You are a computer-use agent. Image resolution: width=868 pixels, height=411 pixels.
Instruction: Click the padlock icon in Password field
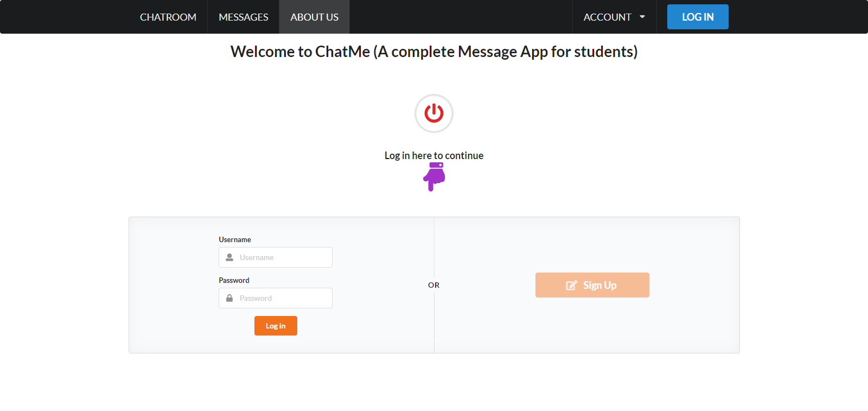coord(229,298)
